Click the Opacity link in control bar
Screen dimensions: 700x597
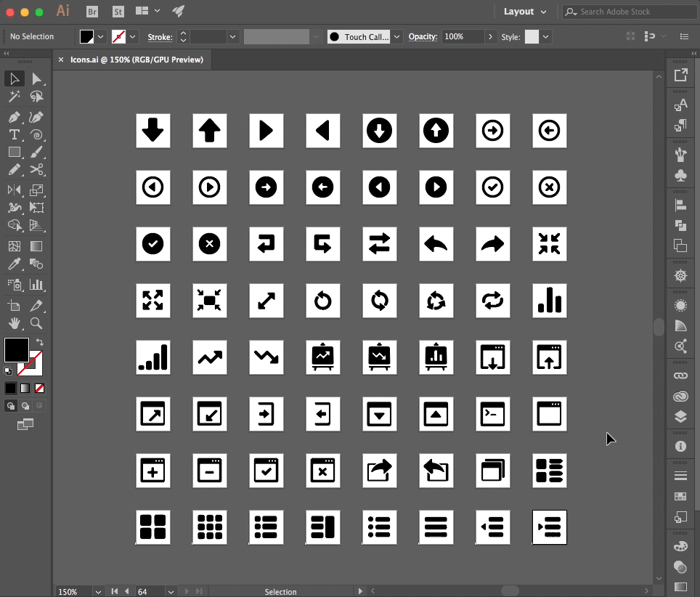[x=423, y=36]
